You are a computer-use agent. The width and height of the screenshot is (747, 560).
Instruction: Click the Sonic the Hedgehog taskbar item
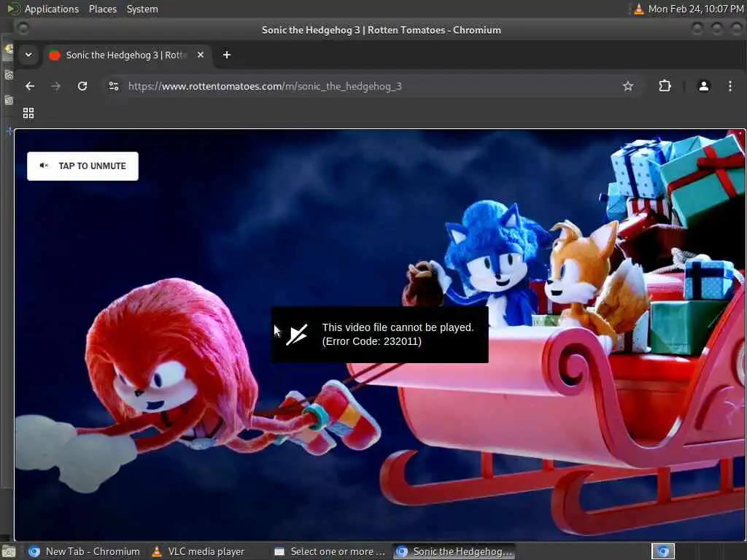[x=454, y=551]
